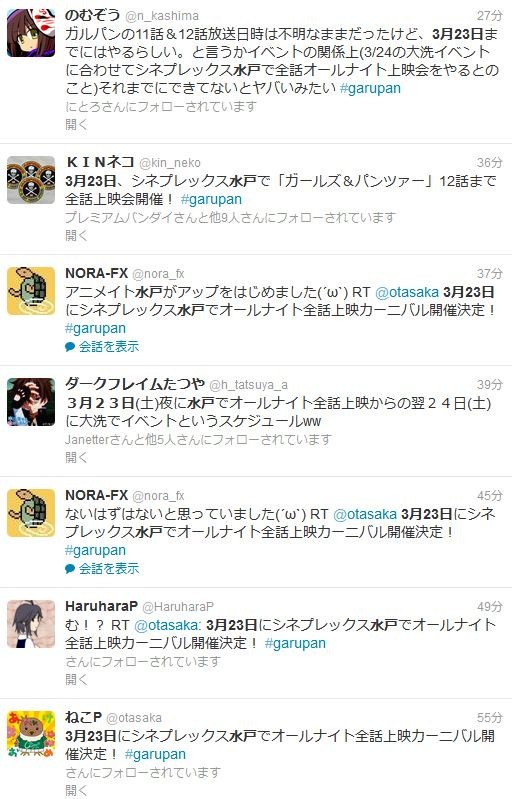Click the @otasaka mention in HaruharaP's tweet
Screen dimensions: 512x799
pos(166,625)
